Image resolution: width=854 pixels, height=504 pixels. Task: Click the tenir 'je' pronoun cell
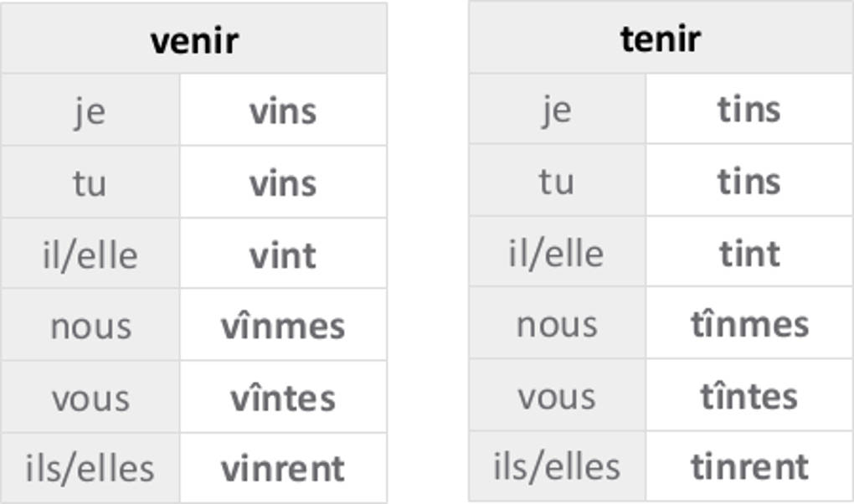[x=557, y=109]
